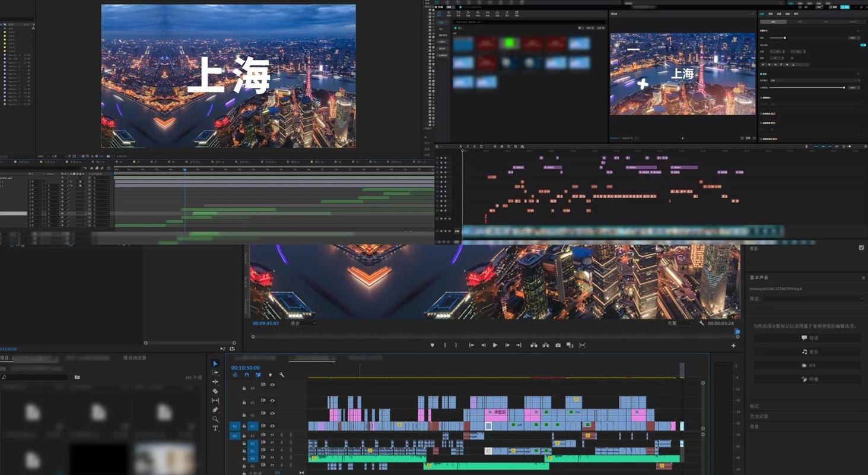
Task: Click the Mark Out button
Action: coord(456,345)
